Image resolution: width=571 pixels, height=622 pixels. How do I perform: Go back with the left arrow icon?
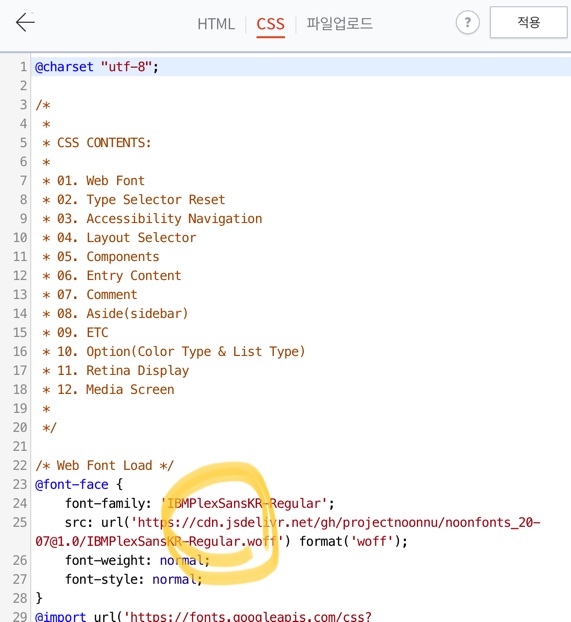[x=25, y=22]
